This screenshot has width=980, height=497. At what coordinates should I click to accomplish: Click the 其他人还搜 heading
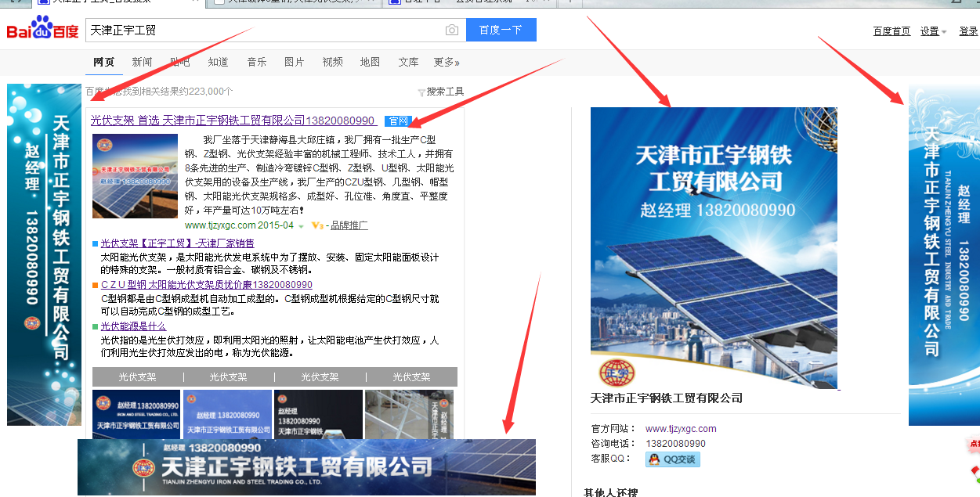611,492
